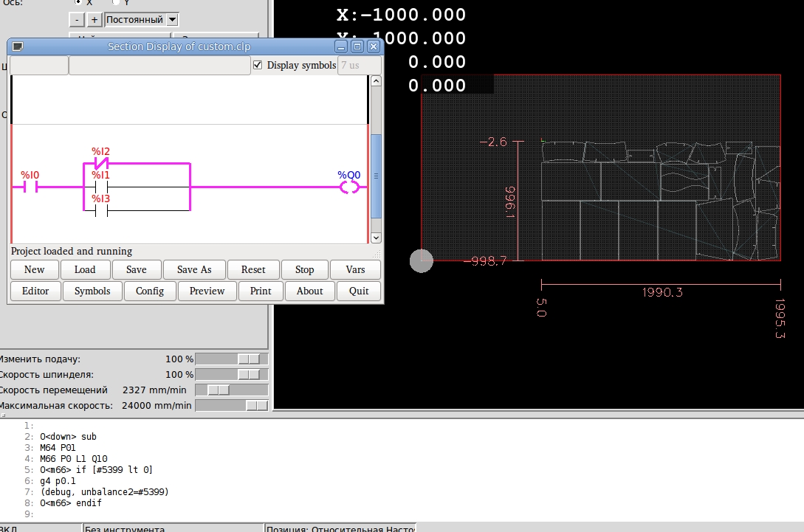Close the Section Display window
This screenshot has height=532, width=804.
pos(374,46)
